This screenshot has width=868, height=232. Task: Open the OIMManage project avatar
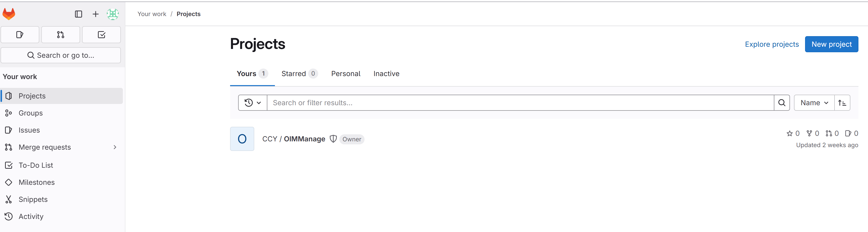point(242,139)
